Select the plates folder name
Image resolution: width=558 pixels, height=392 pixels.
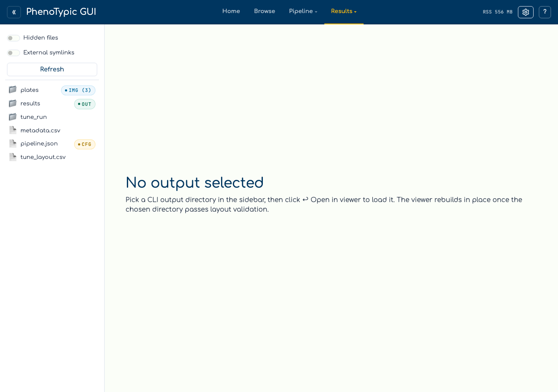(30, 90)
